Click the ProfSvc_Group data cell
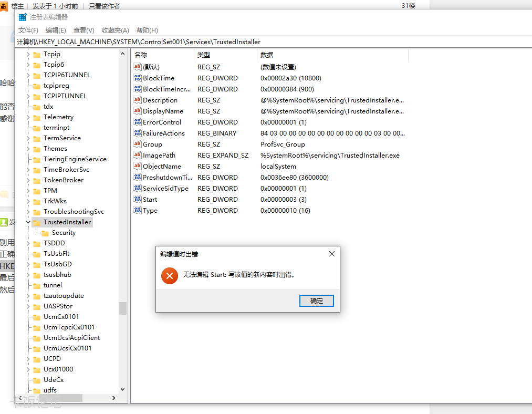 coord(283,144)
